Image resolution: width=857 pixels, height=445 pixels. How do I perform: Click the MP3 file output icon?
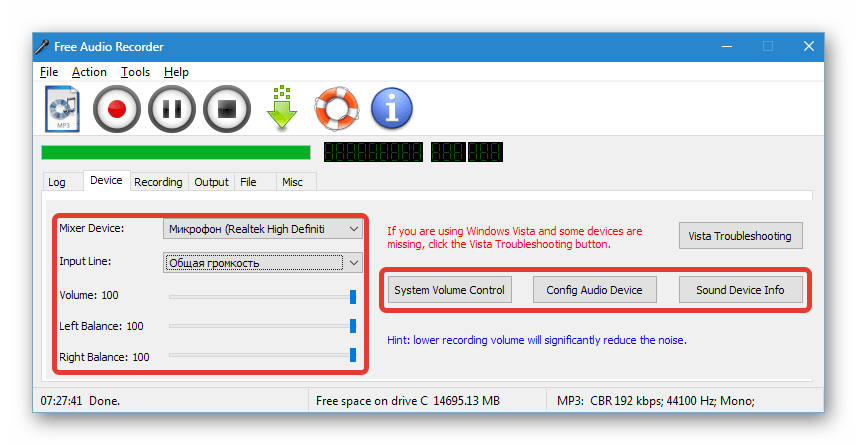(62, 108)
